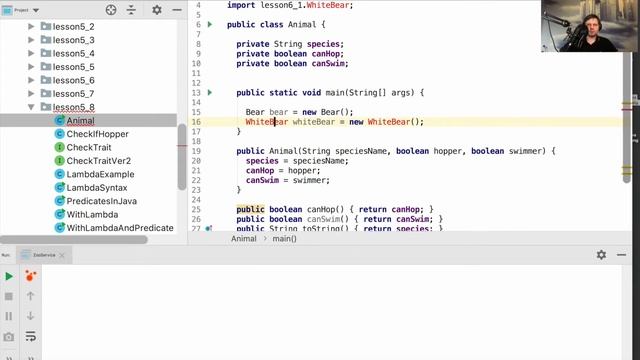Click the Animal constructor signature on line 19
The width and height of the screenshot is (640, 360).
396,151
